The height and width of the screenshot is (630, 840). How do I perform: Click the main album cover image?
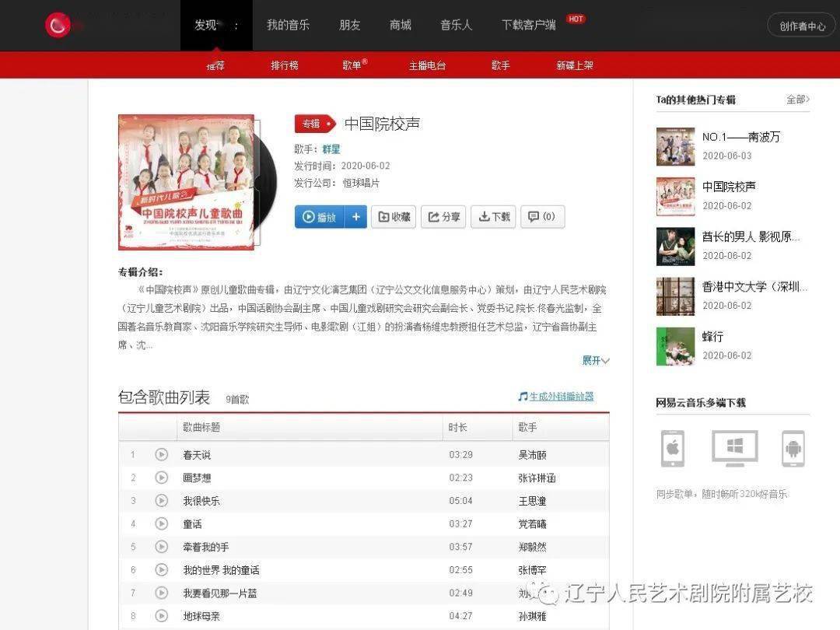point(187,182)
